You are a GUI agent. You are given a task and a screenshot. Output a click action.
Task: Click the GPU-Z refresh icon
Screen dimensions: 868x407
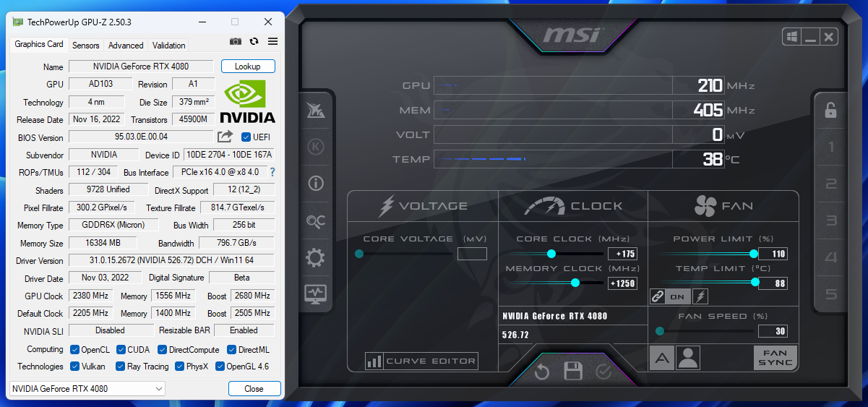[254, 42]
